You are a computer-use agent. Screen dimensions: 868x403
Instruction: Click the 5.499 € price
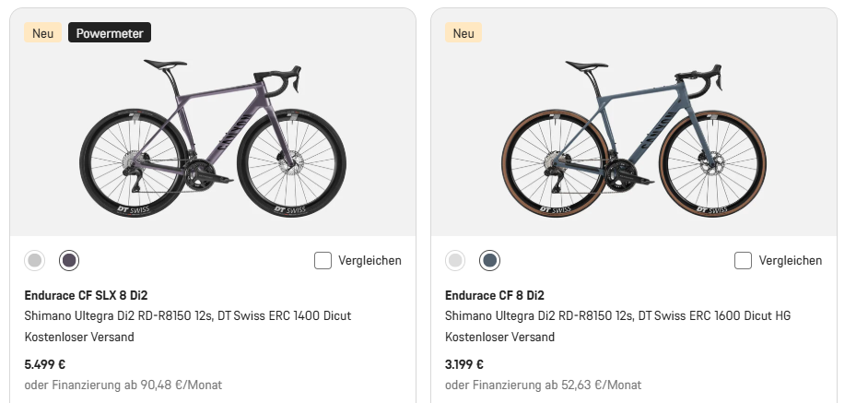(44, 364)
